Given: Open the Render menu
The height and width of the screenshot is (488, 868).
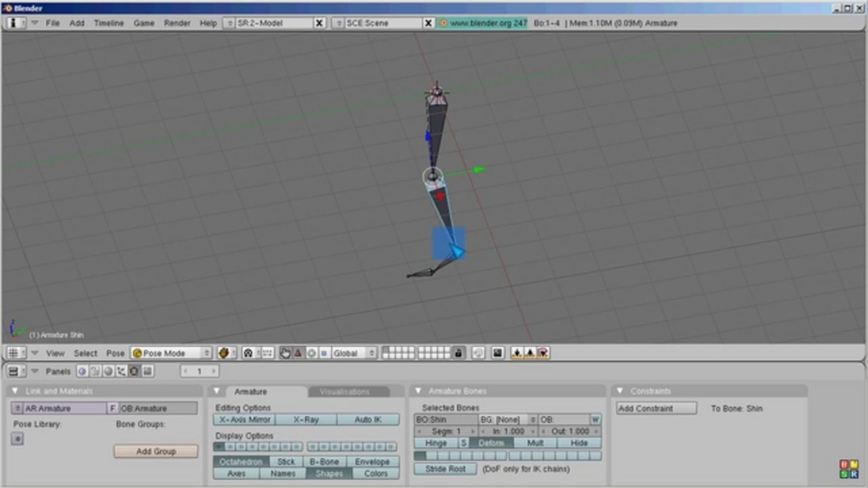Looking at the screenshot, I should pyautogui.click(x=177, y=23).
